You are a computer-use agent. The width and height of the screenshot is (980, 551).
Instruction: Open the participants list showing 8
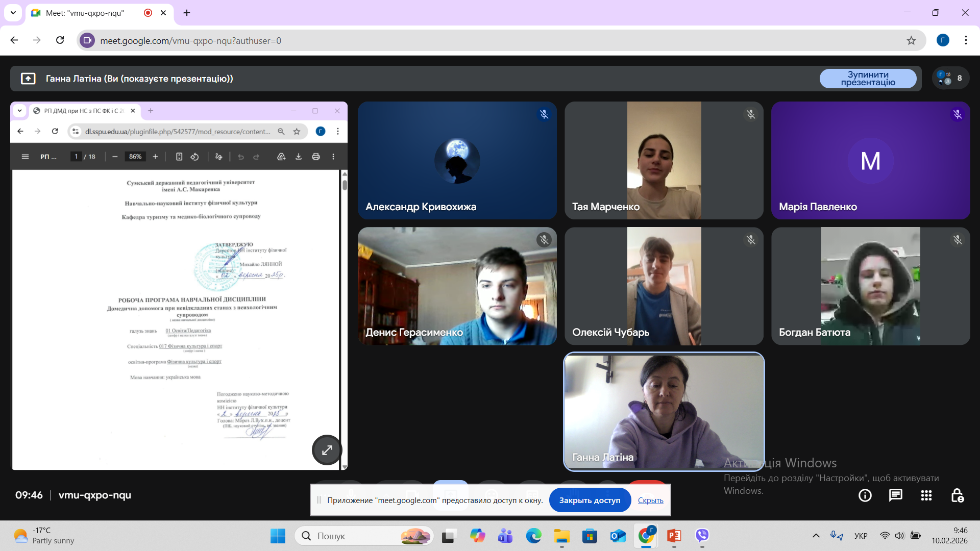pos(950,78)
